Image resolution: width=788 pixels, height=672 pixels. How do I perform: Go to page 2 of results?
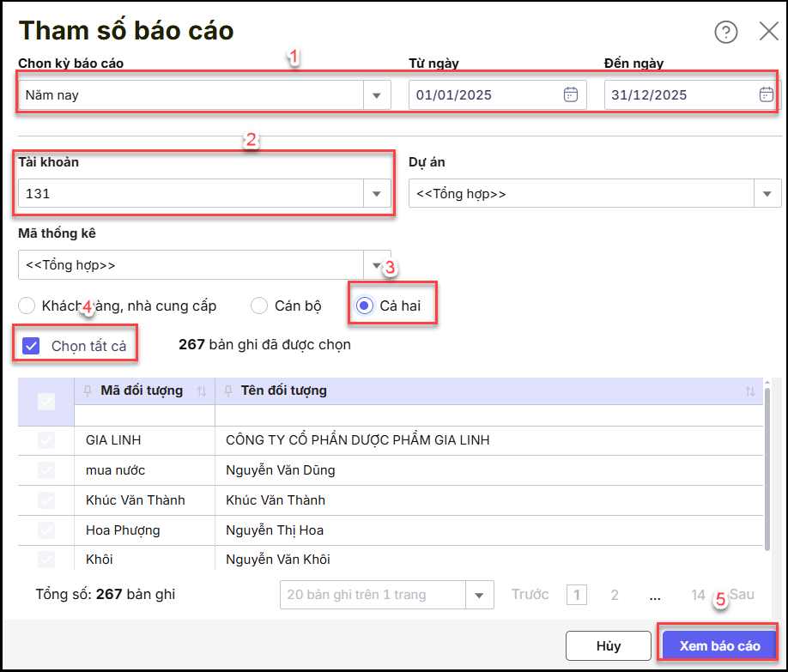pyautogui.click(x=615, y=595)
